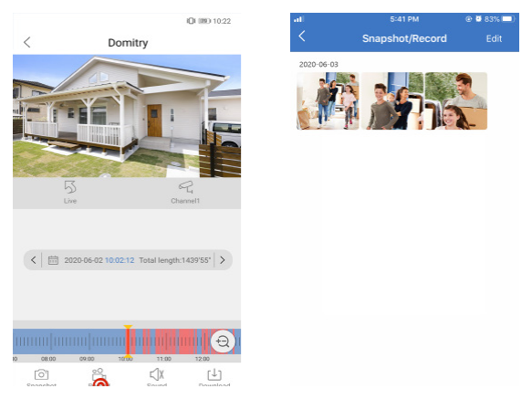
Task: Open first snapshot thumbnail of family walking
Action: click(x=328, y=100)
